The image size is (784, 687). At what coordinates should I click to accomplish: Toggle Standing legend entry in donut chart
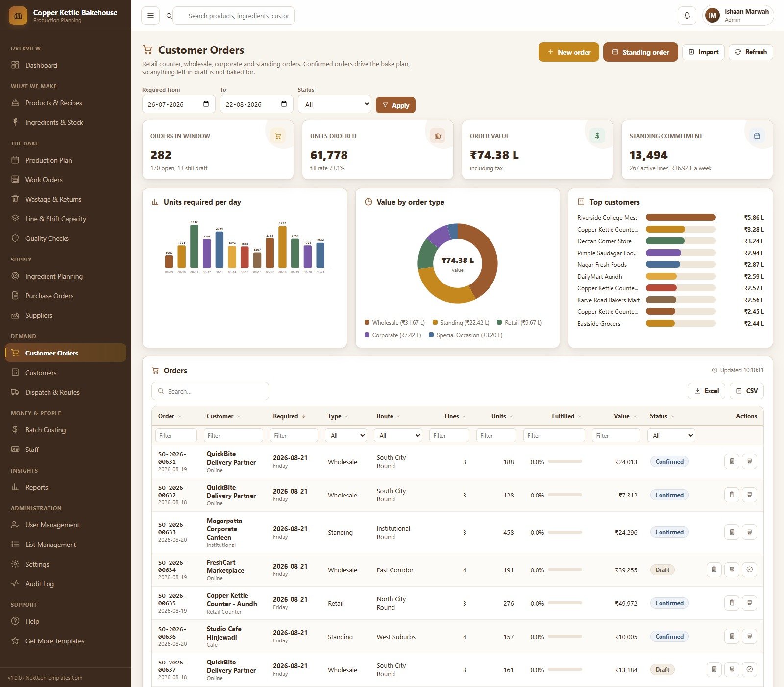pos(461,323)
